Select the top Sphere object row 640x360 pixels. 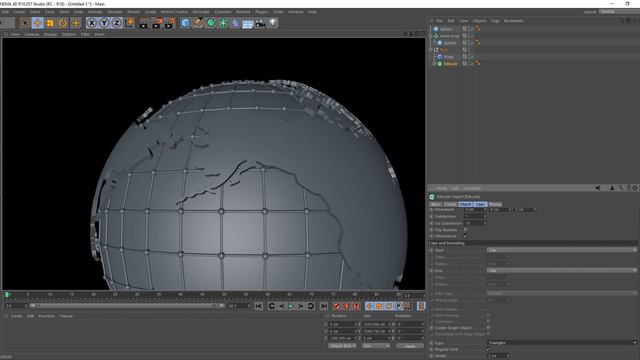click(446, 29)
